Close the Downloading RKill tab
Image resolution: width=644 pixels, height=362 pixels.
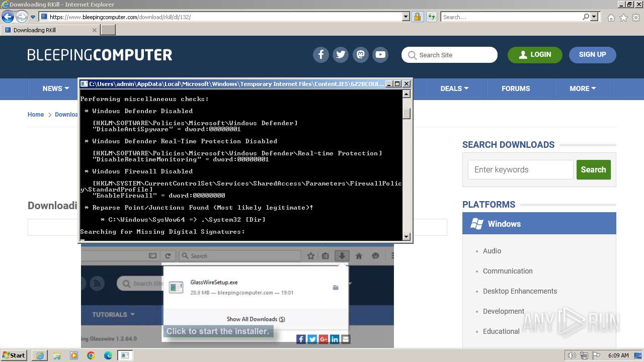click(94, 30)
